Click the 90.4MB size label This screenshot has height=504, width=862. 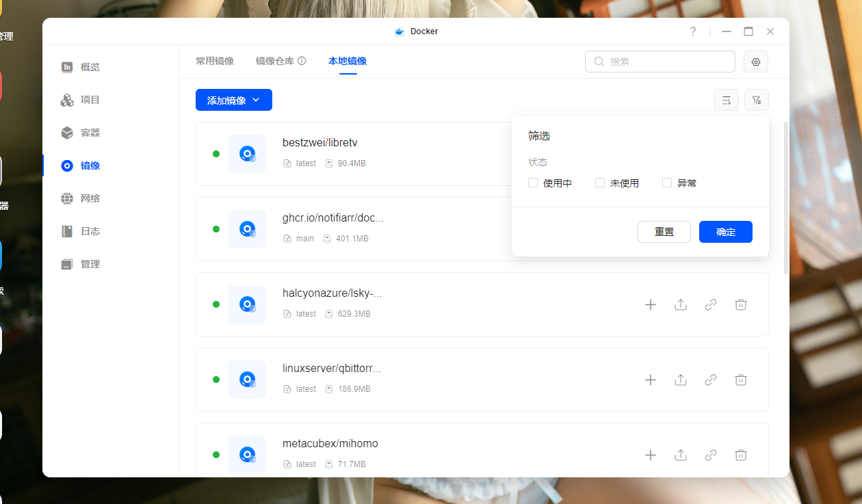pyautogui.click(x=352, y=163)
